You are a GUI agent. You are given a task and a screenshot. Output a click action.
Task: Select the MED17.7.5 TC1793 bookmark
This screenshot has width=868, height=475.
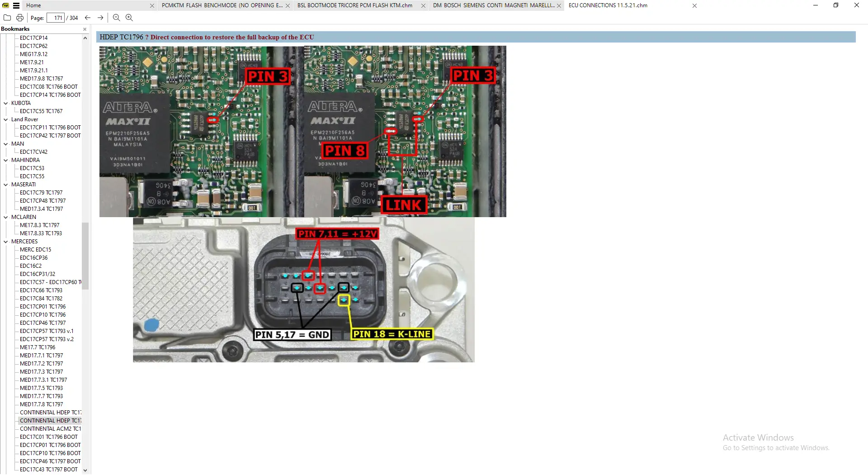coord(41,388)
